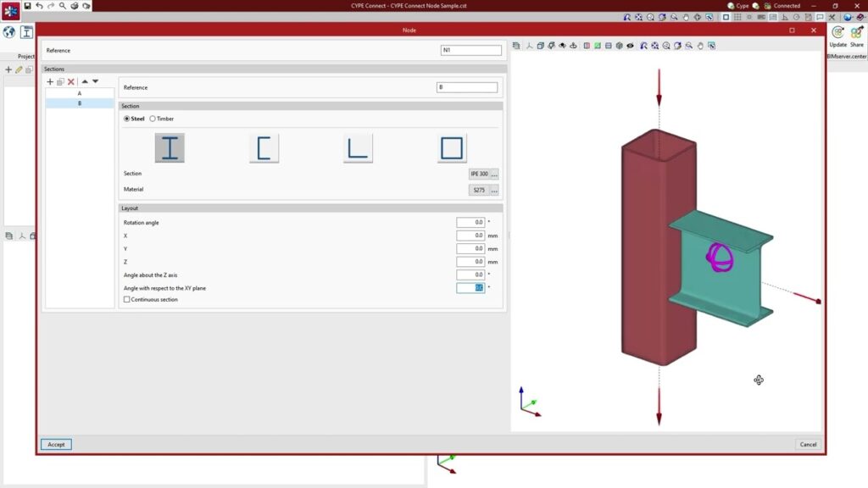The height and width of the screenshot is (488, 868).
Task: Enable the Continuous section checkbox
Action: [127, 299]
